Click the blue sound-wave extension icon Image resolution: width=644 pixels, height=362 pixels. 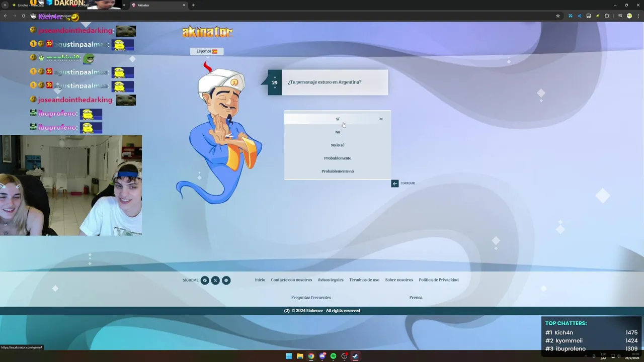point(580,16)
